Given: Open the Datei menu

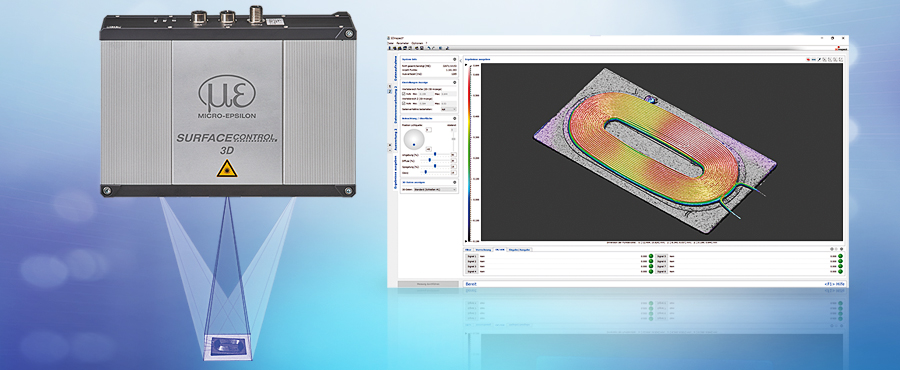Looking at the screenshot, I should (x=390, y=43).
